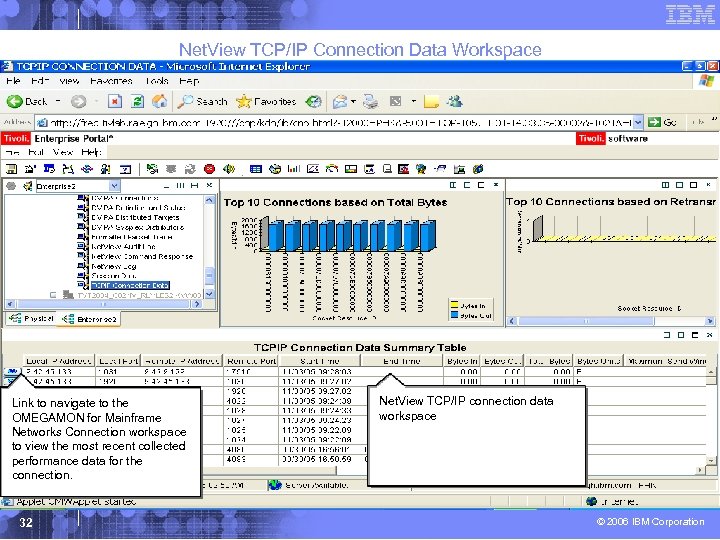The image size is (720, 540).
Task: Switch to the Physical navigator tab
Action: coord(31,318)
